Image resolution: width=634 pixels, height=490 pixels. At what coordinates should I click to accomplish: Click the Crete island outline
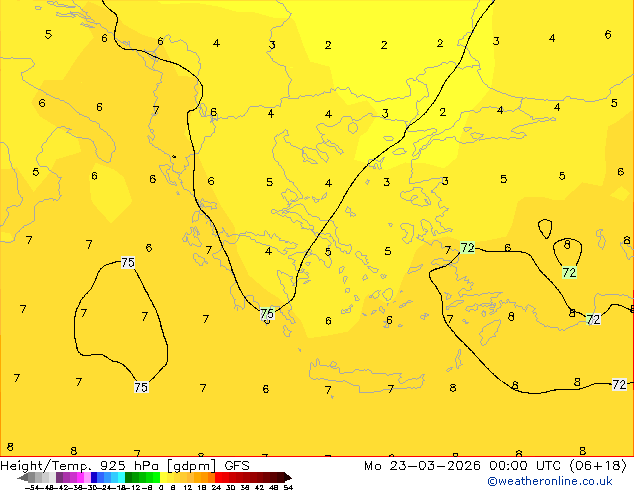click(x=367, y=376)
